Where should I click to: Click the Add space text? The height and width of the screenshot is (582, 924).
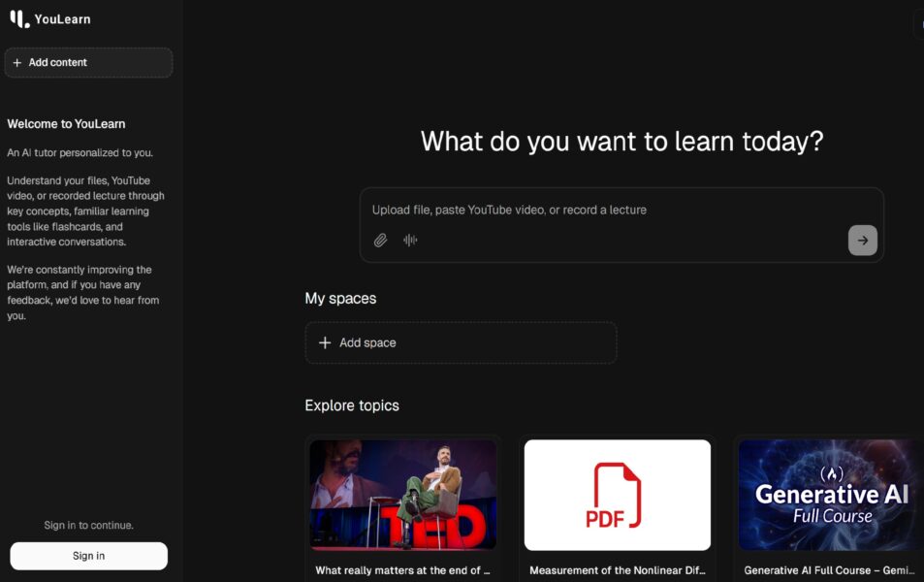pos(367,343)
